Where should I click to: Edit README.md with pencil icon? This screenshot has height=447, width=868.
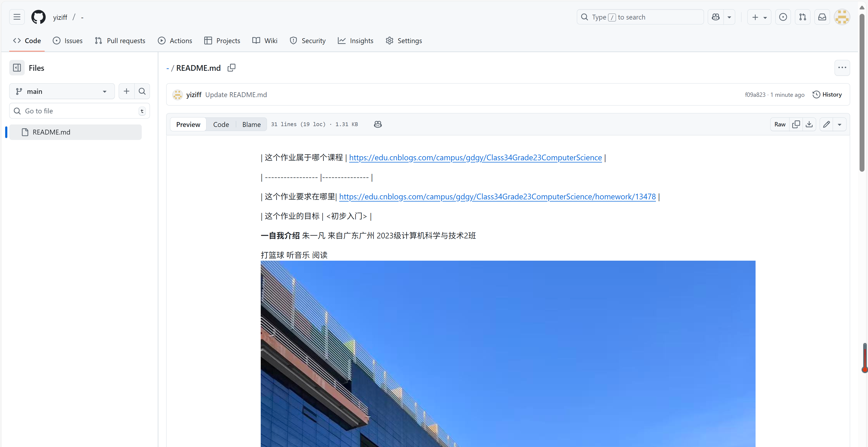[x=826, y=124]
